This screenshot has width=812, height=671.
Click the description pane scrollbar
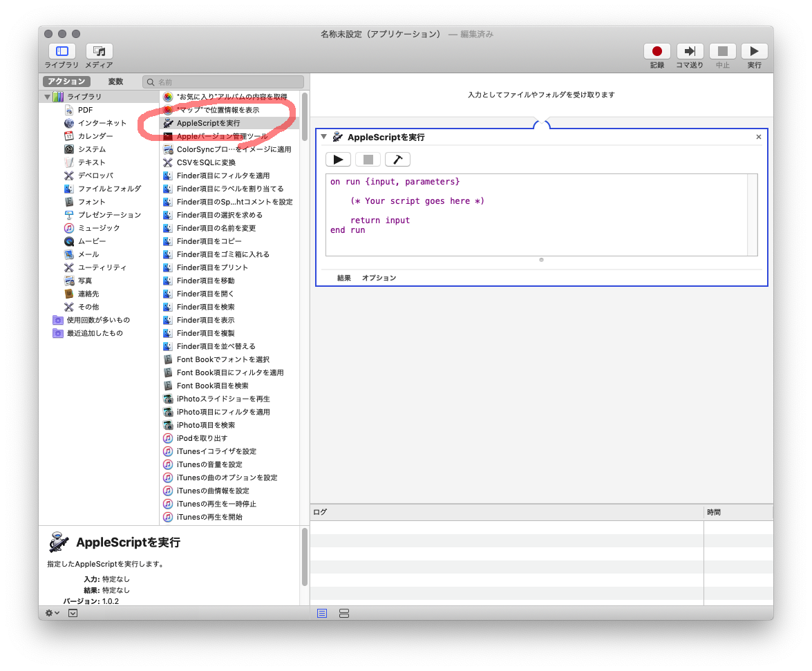[x=305, y=557]
